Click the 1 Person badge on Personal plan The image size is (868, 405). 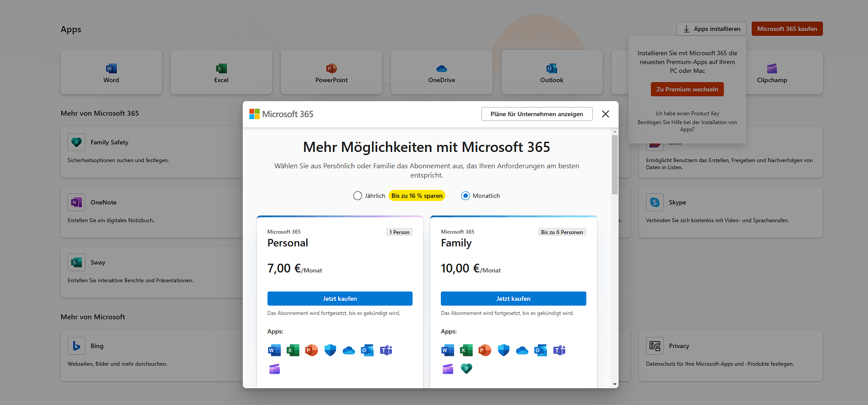coord(399,232)
